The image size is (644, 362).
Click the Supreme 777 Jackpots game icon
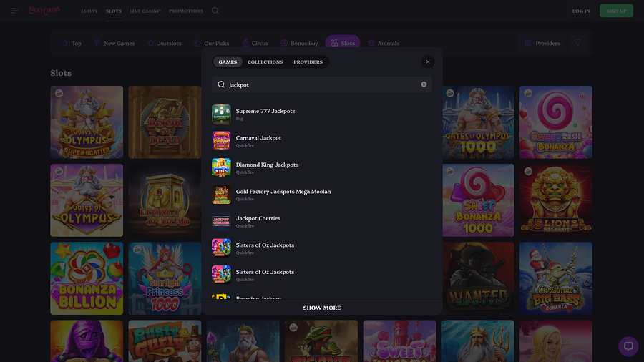221,114
